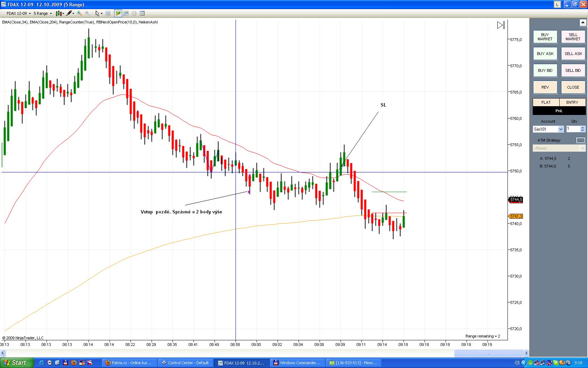
Task: Select the pencil drawing tools icon
Action: [x=69, y=13]
